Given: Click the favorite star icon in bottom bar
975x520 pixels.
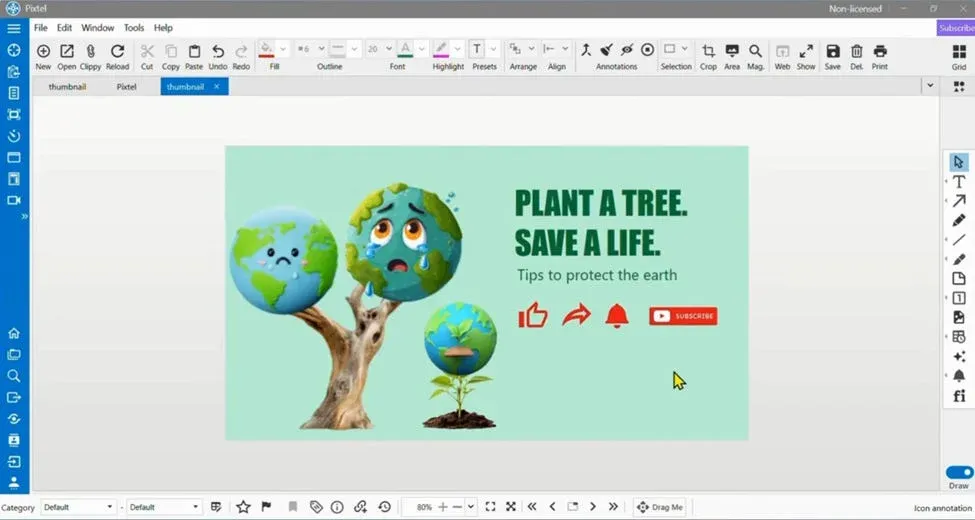Looking at the screenshot, I should pyautogui.click(x=243, y=507).
